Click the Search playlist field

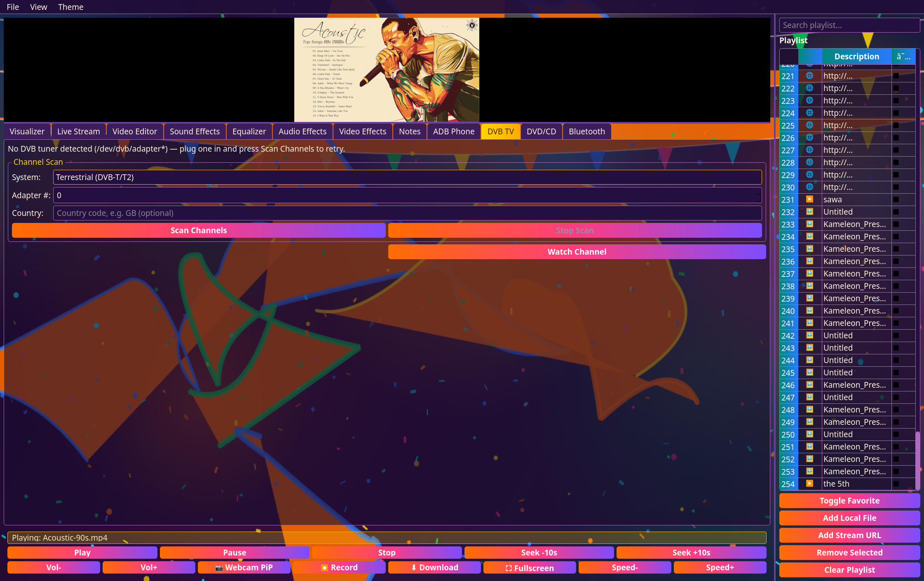[849, 25]
